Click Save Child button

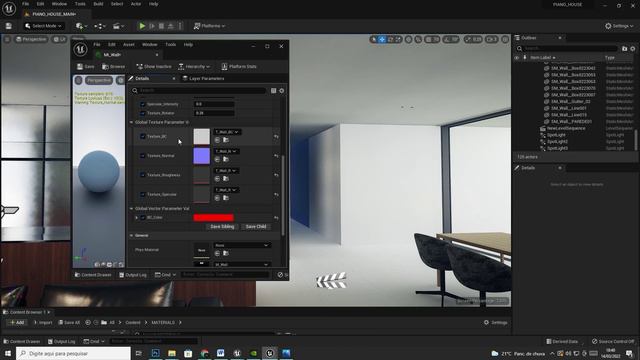(x=256, y=227)
